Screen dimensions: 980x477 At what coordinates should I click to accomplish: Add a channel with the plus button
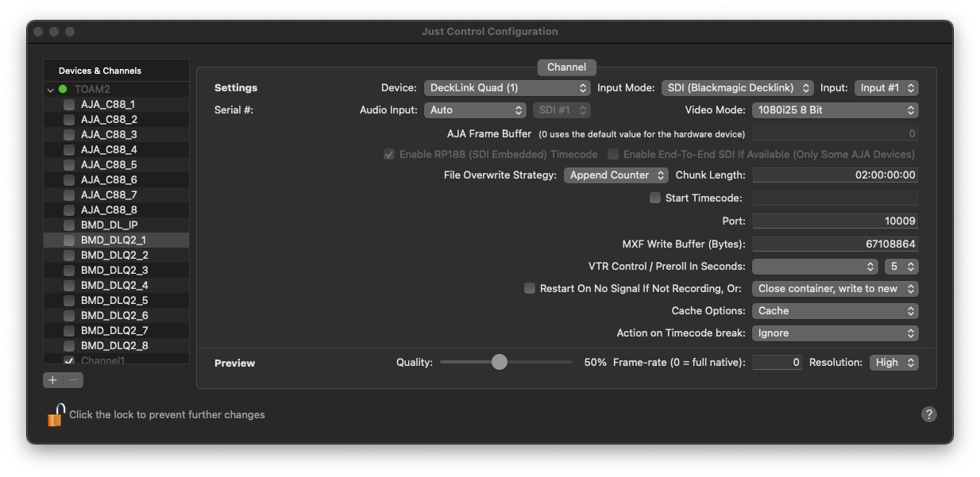[x=52, y=380]
